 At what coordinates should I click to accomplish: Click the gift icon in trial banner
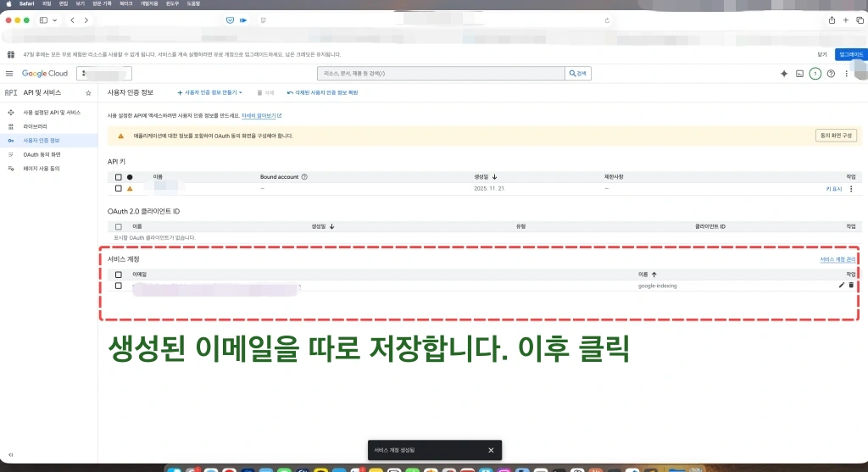(10, 54)
